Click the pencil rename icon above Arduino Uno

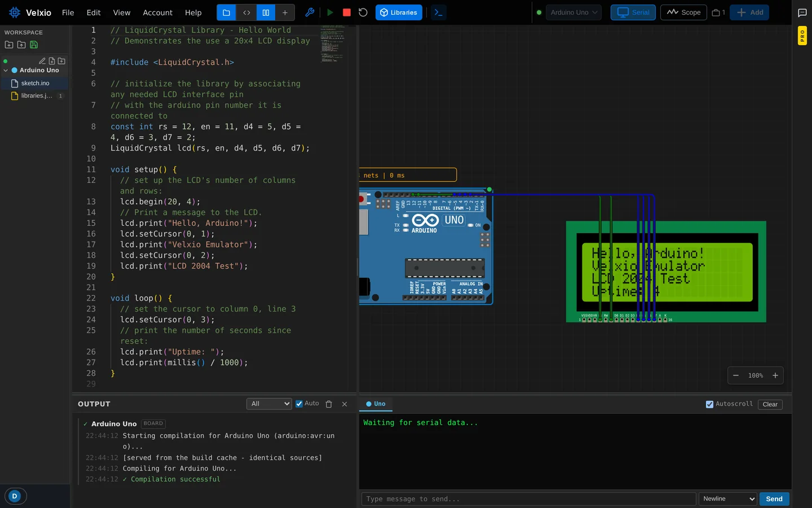(42, 61)
